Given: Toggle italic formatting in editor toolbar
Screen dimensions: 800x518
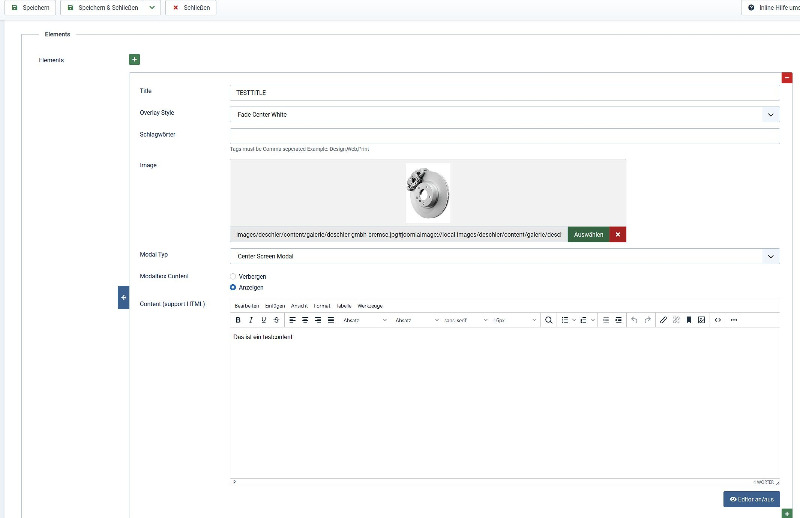Looking at the screenshot, I should click(250, 320).
